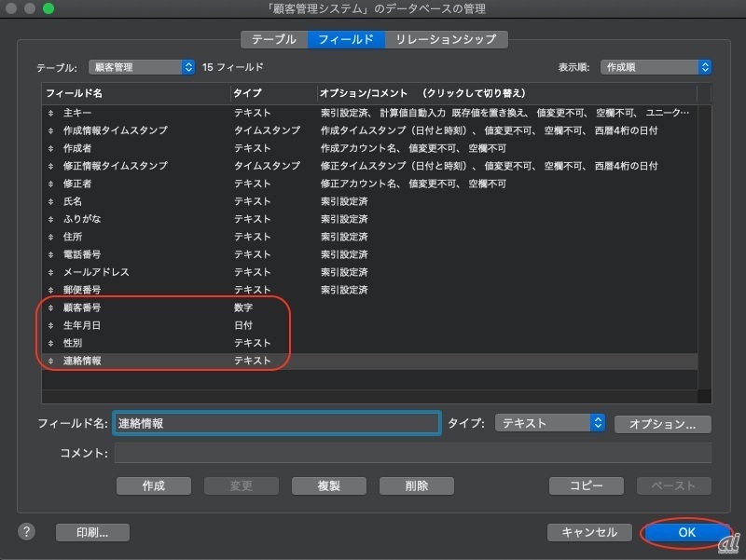Open the テーブル dropdown showing 顧客管理
746x560 pixels.
point(142,67)
